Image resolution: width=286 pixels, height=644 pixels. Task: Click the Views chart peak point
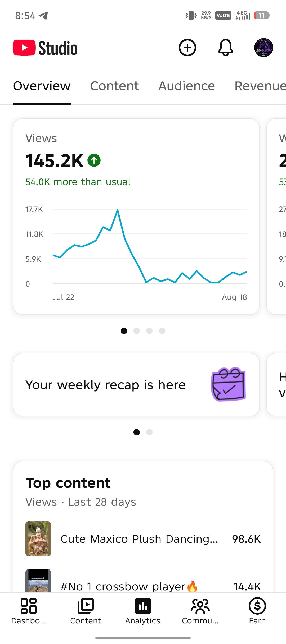pos(118,210)
